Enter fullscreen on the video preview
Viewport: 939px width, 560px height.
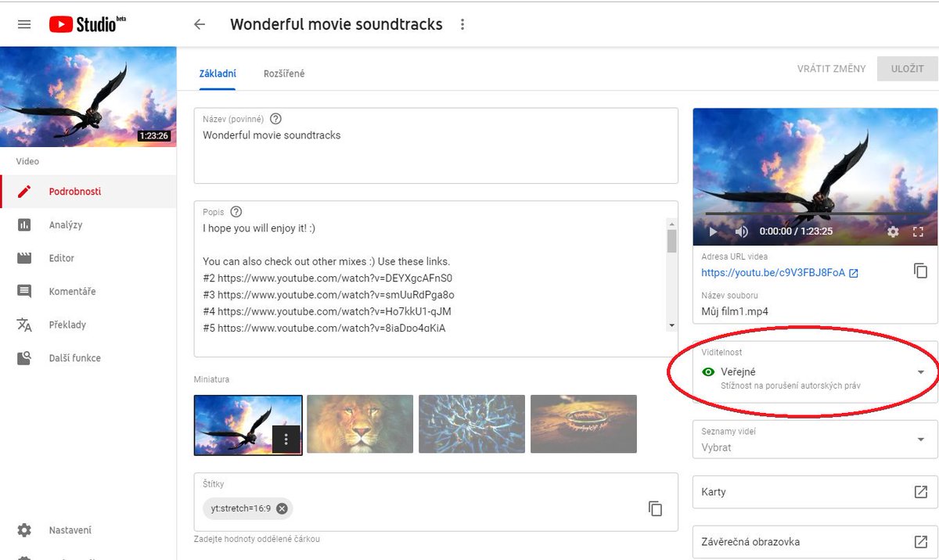(x=919, y=232)
